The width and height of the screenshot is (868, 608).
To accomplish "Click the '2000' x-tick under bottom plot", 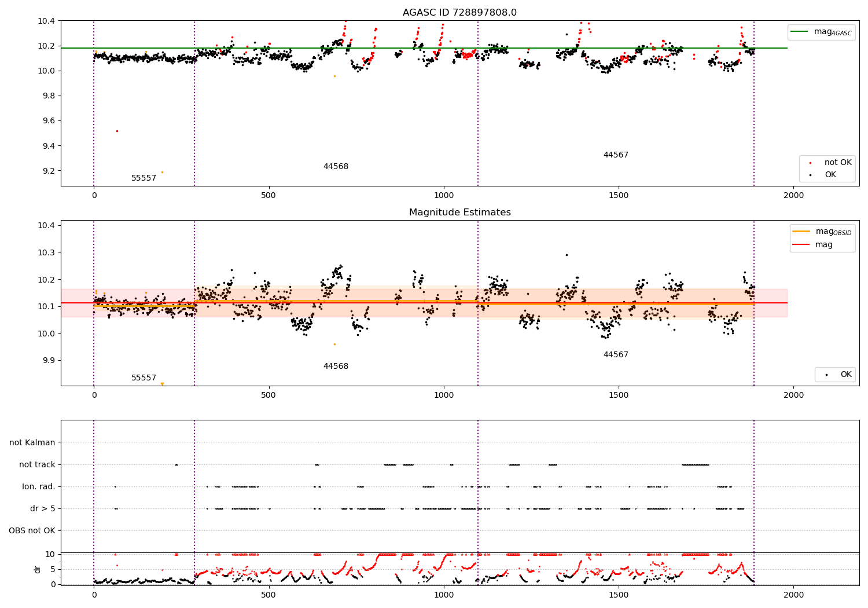I will point(793,595).
